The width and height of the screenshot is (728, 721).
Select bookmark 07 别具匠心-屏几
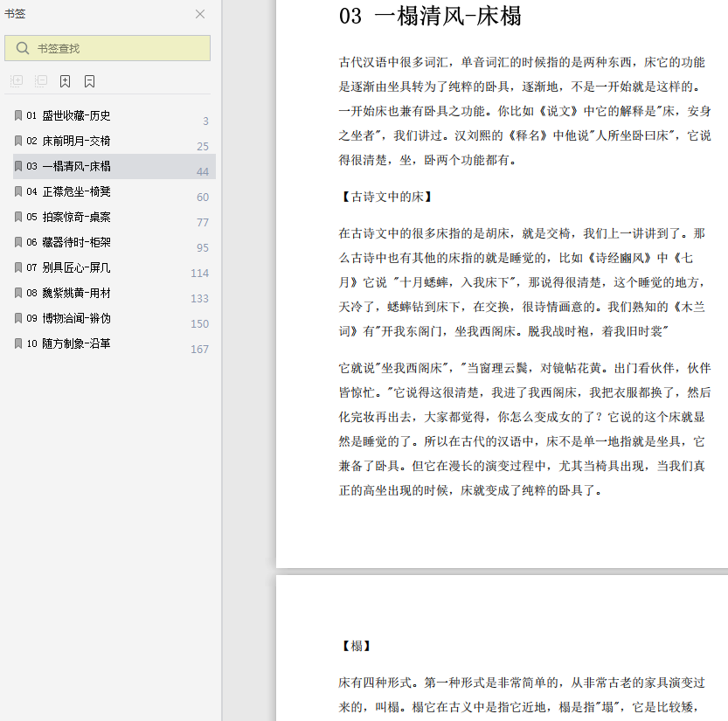click(76, 267)
